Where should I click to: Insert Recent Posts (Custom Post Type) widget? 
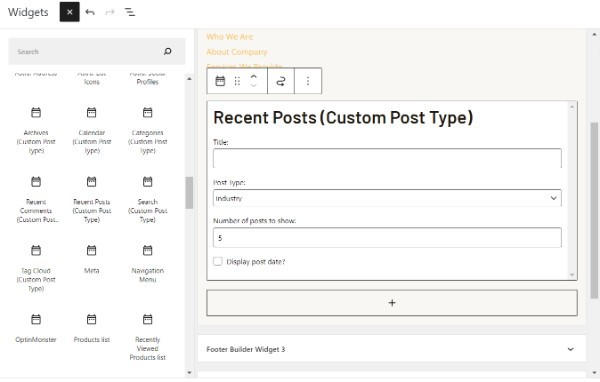[91, 199]
